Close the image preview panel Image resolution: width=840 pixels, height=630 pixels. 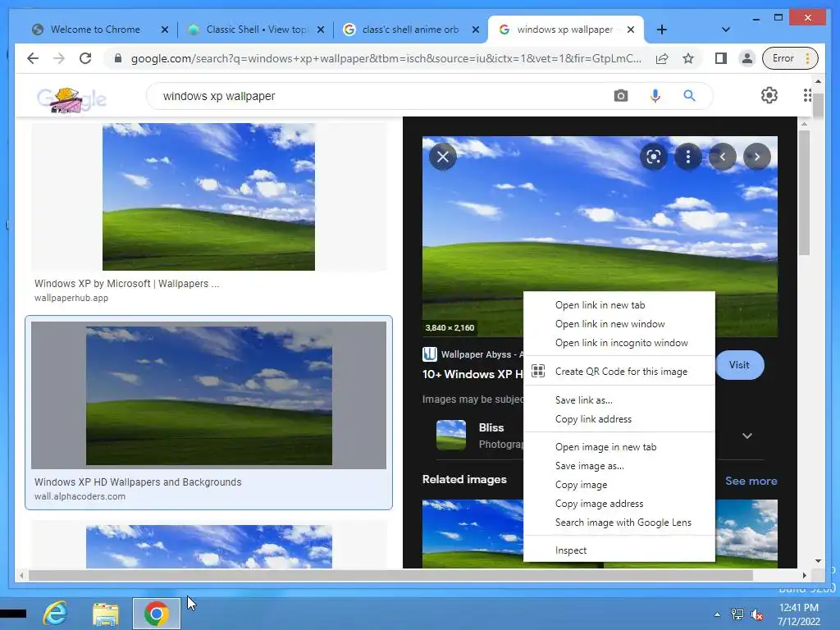point(443,157)
